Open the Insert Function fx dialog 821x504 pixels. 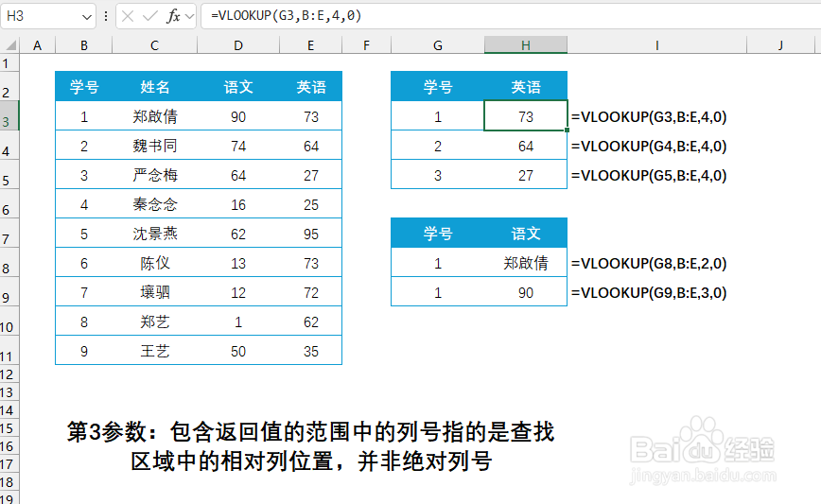pos(173,16)
